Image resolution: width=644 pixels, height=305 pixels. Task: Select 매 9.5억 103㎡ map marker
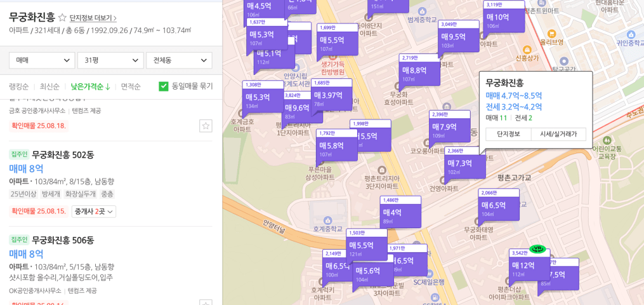click(x=458, y=38)
